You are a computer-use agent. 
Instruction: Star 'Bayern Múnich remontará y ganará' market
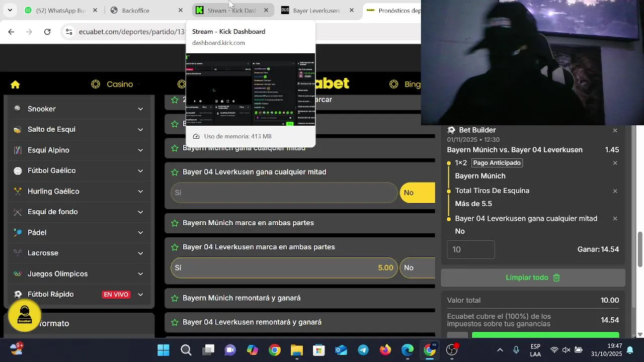click(x=175, y=298)
